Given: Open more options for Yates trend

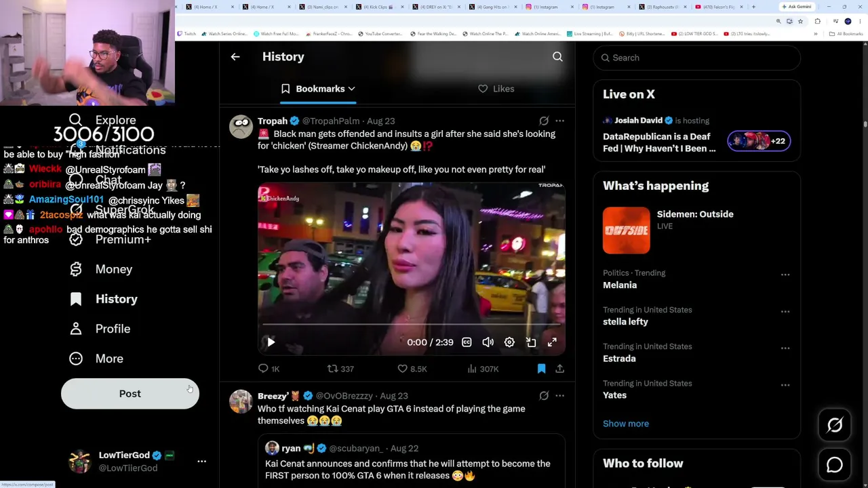Looking at the screenshot, I should (x=785, y=384).
